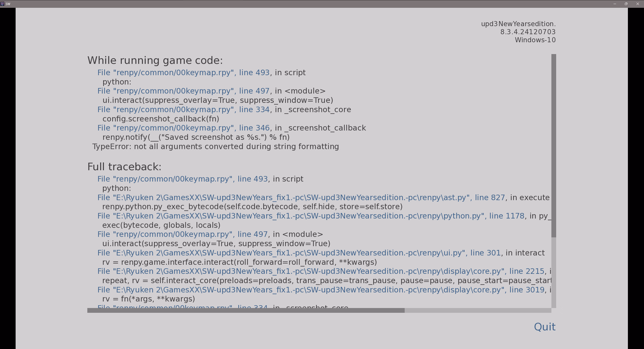Click the Quit button

[545, 327]
